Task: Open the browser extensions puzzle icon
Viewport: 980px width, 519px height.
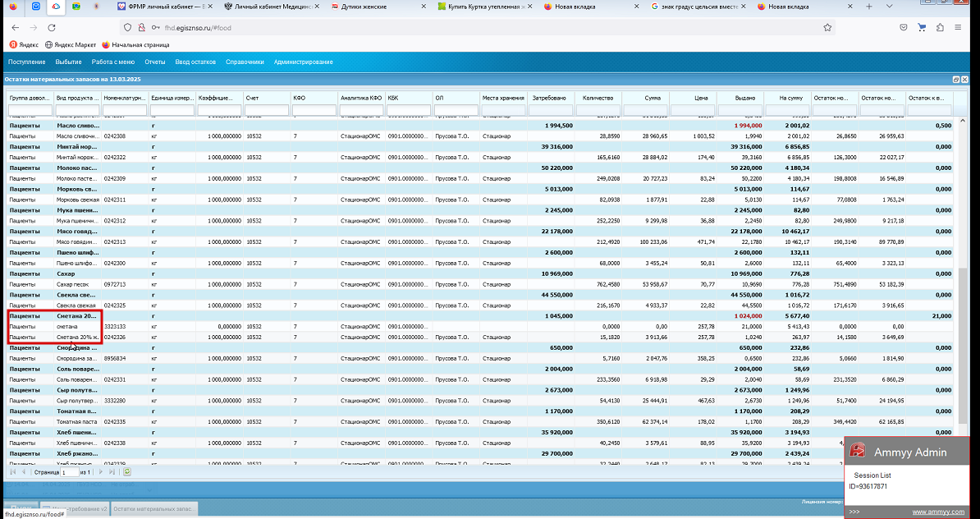Action: (940, 28)
